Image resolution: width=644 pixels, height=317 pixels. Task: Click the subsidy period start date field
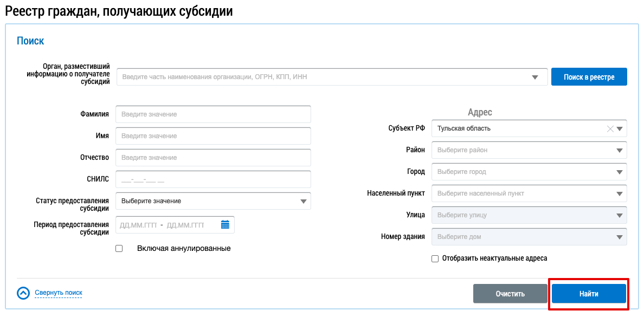pos(138,225)
